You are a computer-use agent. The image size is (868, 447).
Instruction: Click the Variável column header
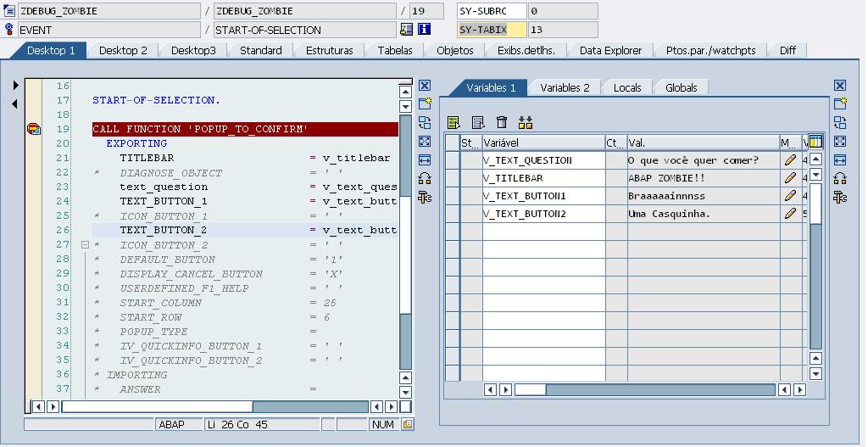coord(542,142)
